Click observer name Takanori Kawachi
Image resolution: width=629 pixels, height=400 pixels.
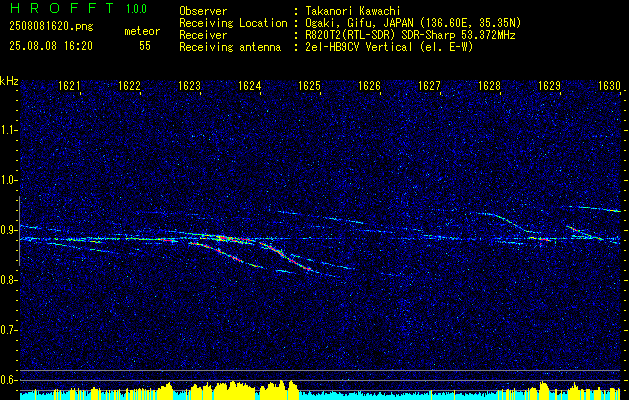pyautogui.click(x=353, y=11)
